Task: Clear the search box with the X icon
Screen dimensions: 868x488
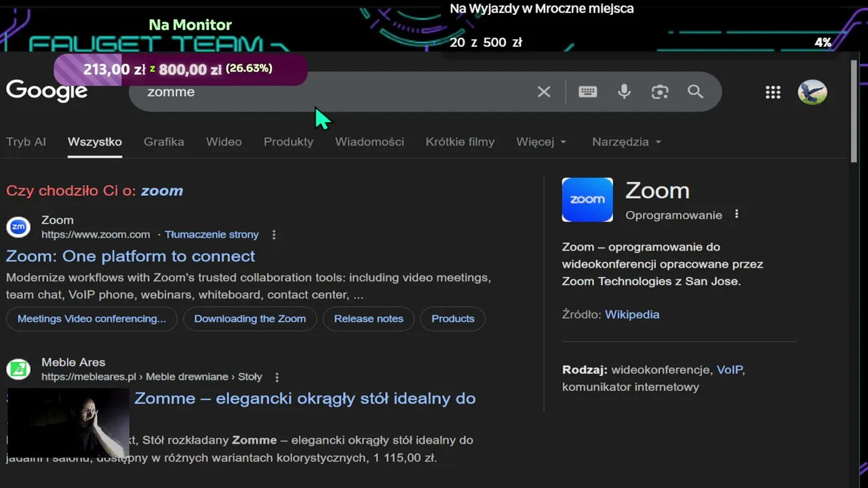Action: tap(544, 91)
